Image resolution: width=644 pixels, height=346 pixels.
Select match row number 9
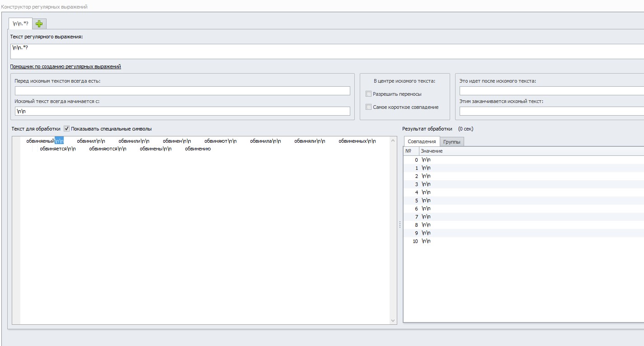[524, 233]
